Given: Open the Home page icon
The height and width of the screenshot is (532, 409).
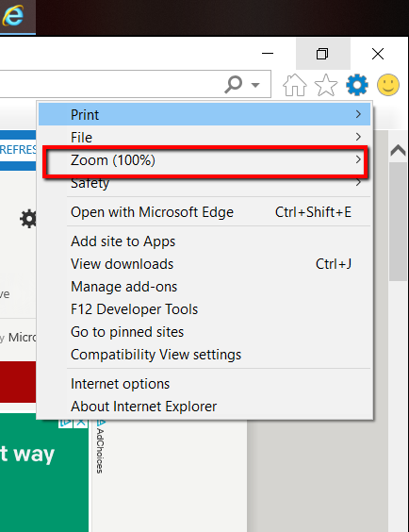Looking at the screenshot, I should (294, 85).
